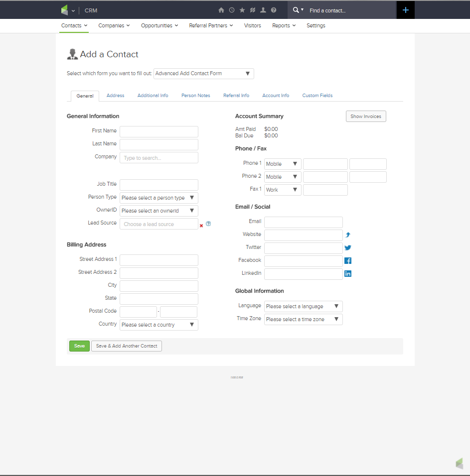Image resolution: width=470 pixels, height=476 pixels.
Task: Switch to the Account Info tab
Action: tap(276, 95)
